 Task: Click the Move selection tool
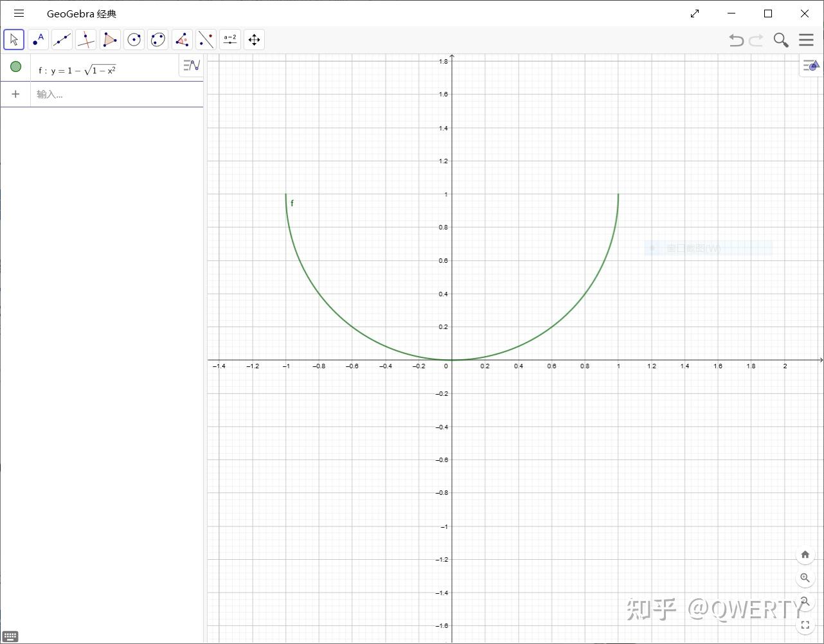coord(13,39)
